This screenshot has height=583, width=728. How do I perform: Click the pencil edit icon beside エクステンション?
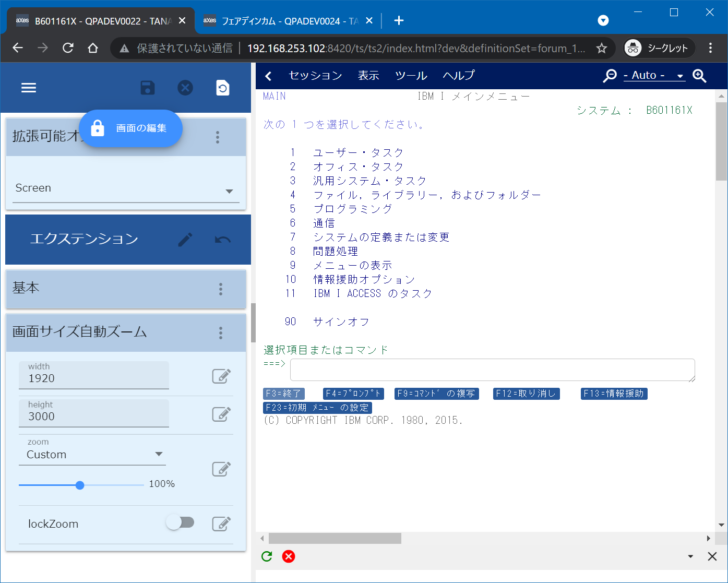point(185,239)
